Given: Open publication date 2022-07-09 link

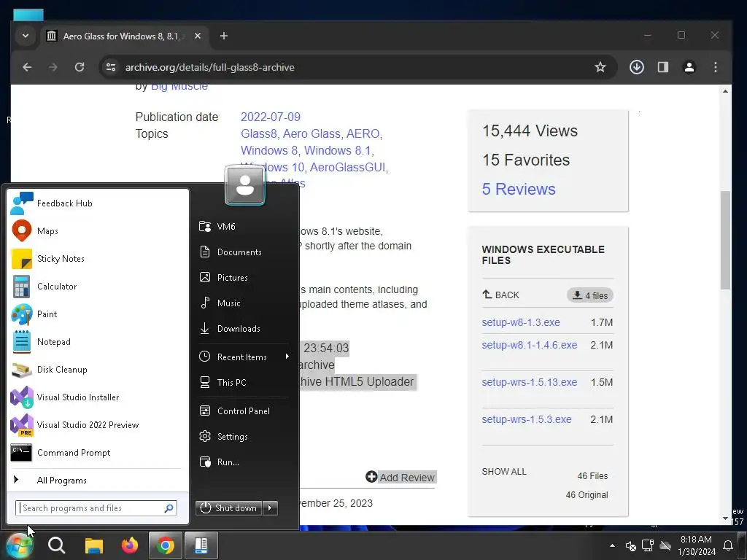Looking at the screenshot, I should coord(271,117).
